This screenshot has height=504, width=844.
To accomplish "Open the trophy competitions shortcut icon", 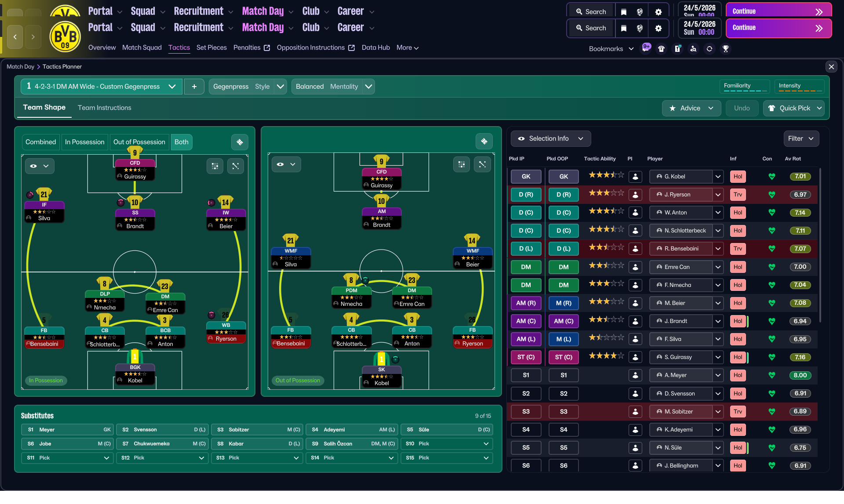I will click(725, 49).
